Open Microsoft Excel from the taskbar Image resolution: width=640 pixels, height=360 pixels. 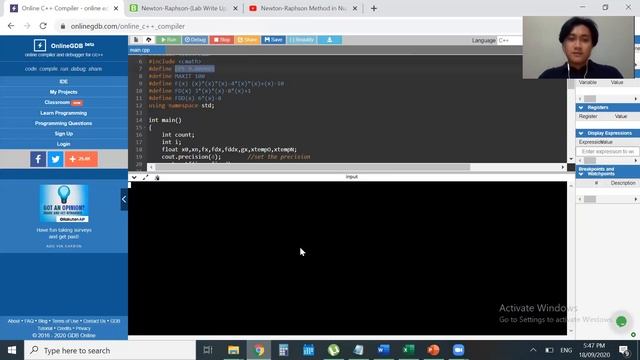[x=408, y=350]
